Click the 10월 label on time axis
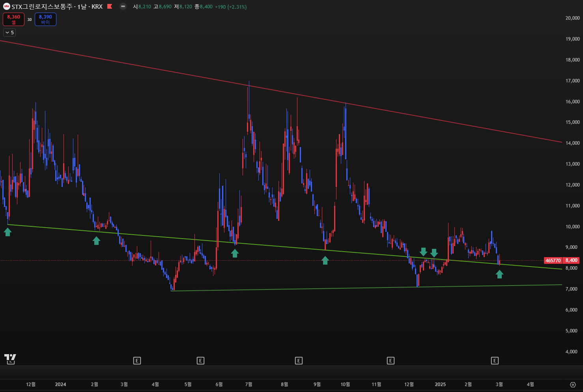This screenshot has height=392, width=583. tap(345, 385)
